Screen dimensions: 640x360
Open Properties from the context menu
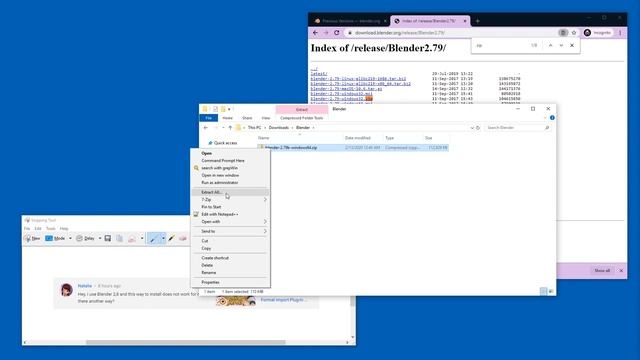pyautogui.click(x=210, y=282)
